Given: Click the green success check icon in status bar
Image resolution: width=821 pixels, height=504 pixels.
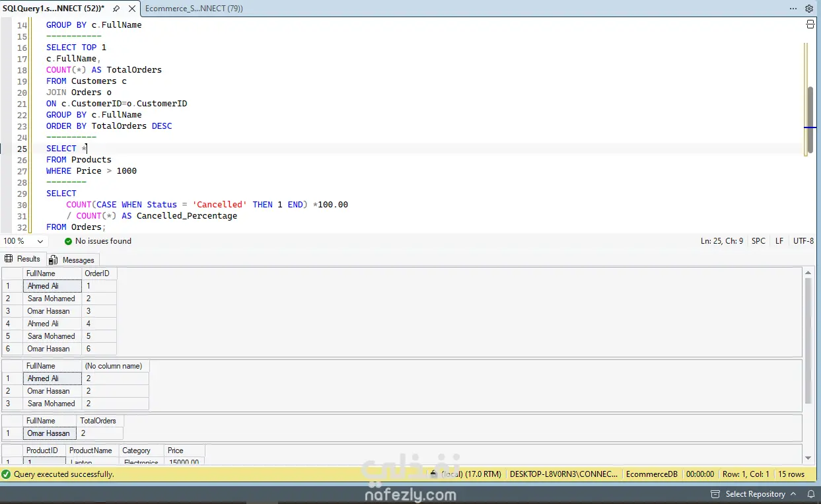Looking at the screenshot, I should [7, 474].
